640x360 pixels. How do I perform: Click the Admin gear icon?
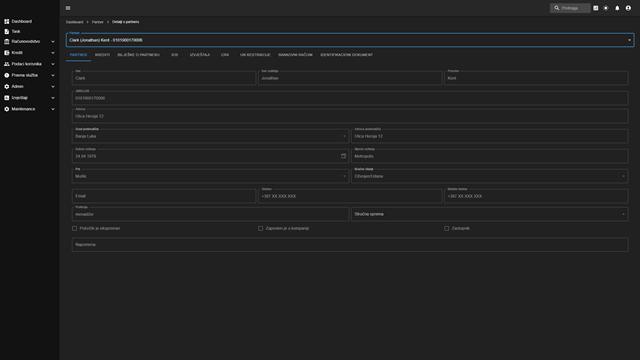7,87
